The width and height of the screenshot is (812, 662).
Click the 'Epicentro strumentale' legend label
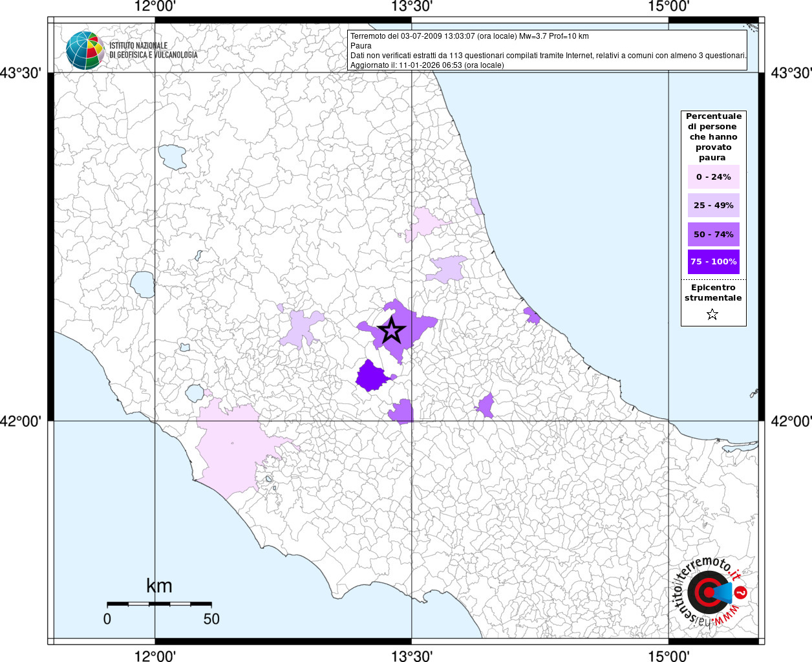(713, 293)
